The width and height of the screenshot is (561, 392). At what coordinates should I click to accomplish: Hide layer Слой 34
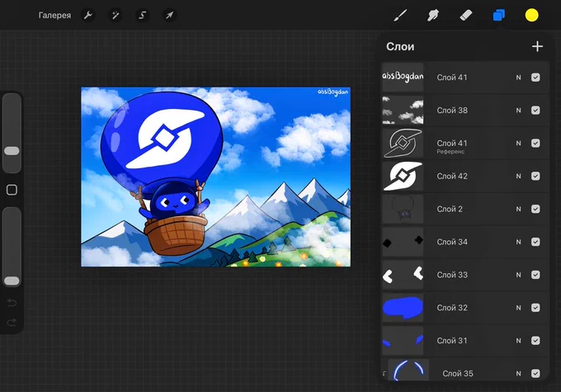(x=535, y=242)
